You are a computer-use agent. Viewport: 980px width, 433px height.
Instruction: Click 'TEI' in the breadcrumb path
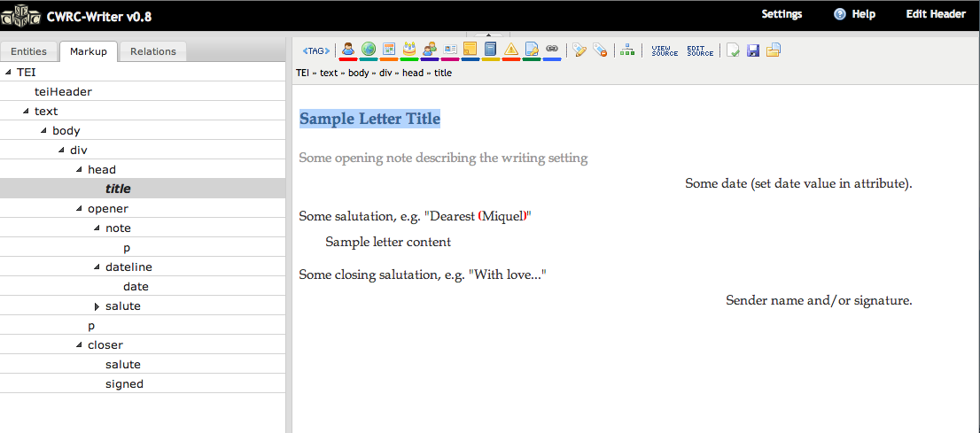pos(302,73)
